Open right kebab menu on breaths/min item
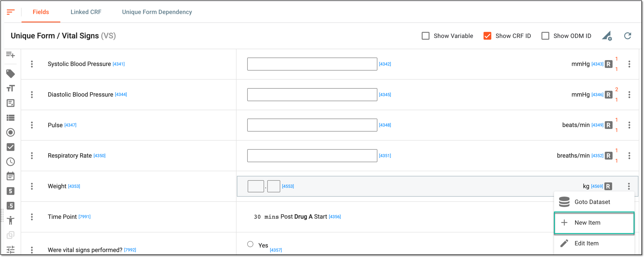Image resolution: width=644 pixels, height=257 pixels. 629,156
